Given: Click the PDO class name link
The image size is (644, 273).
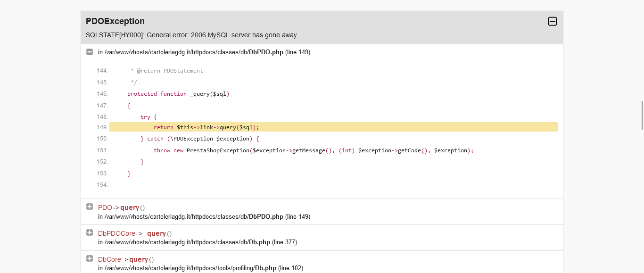Looking at the screenshot, I should pos(105,207).
